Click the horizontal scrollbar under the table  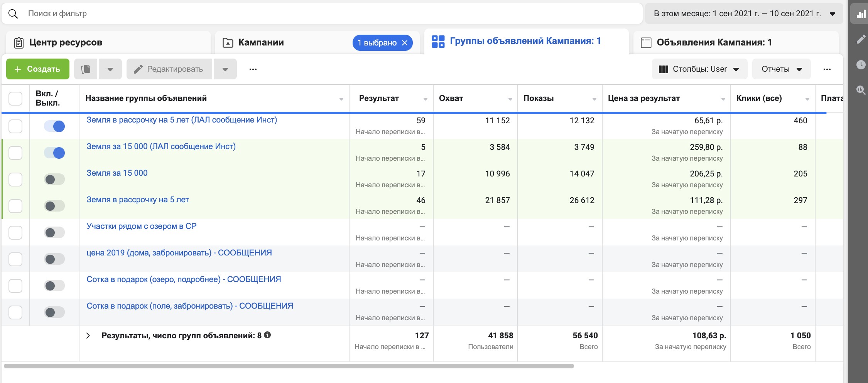pos(289,366)
